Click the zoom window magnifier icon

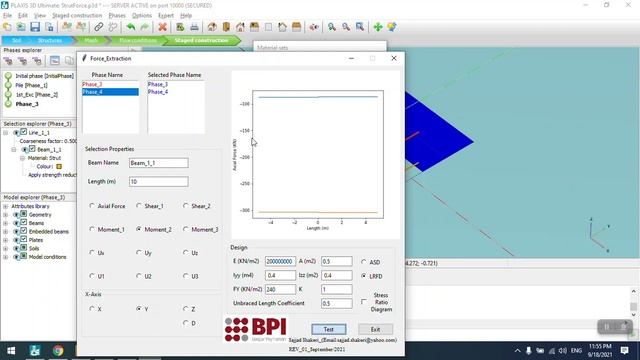360,27
